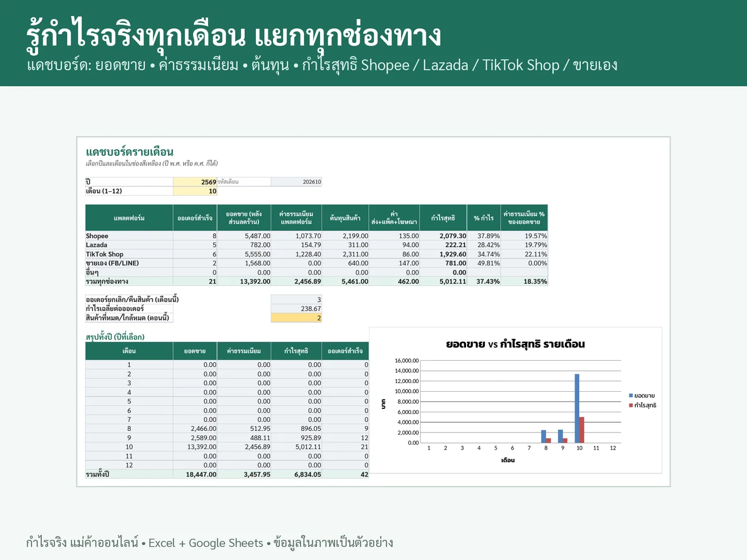
Task: Click Lazada net profit cell 222.21
Action: (x=443, y=245)
